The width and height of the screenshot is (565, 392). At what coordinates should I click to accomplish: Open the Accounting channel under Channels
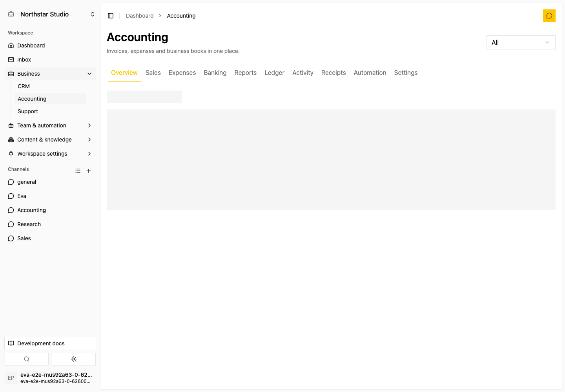(50, 210)
